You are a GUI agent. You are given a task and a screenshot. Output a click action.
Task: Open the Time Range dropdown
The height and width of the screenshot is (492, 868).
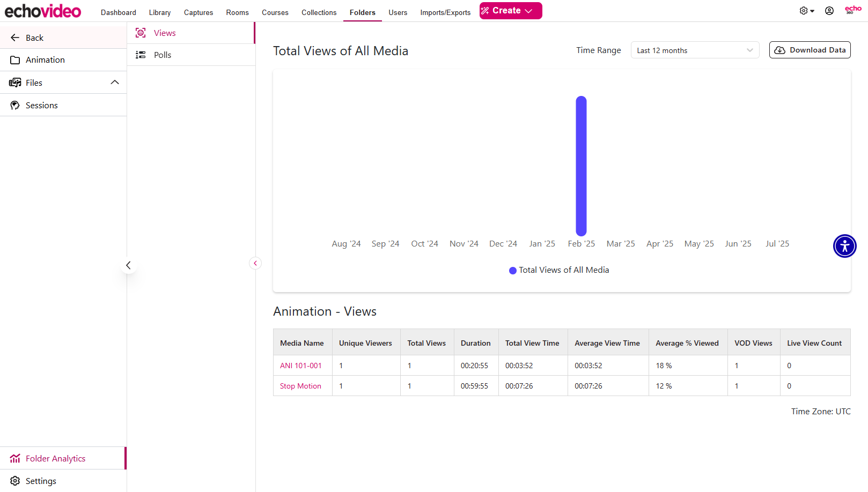point(695,50)
